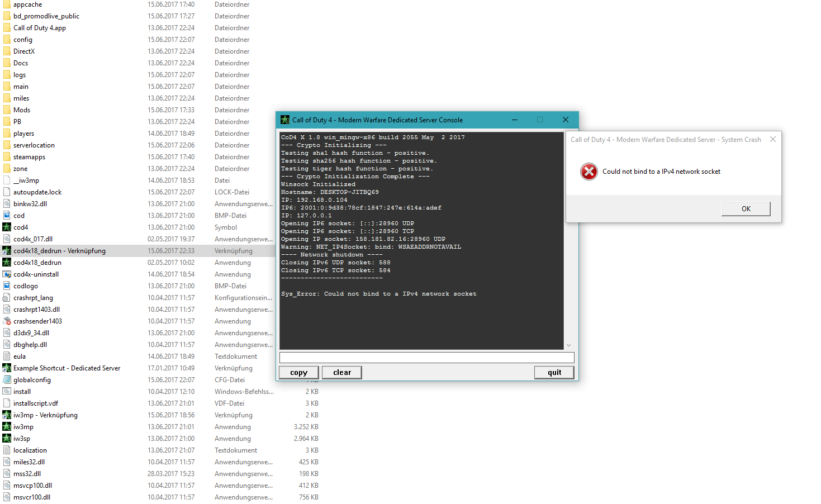Click the miles folder name
The image size is (821, 504).
point(21,98)
